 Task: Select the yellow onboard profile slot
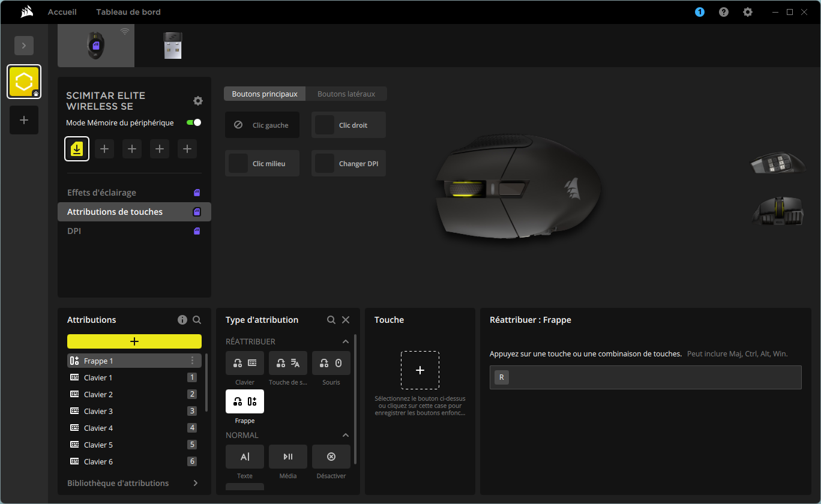[77, 149]
